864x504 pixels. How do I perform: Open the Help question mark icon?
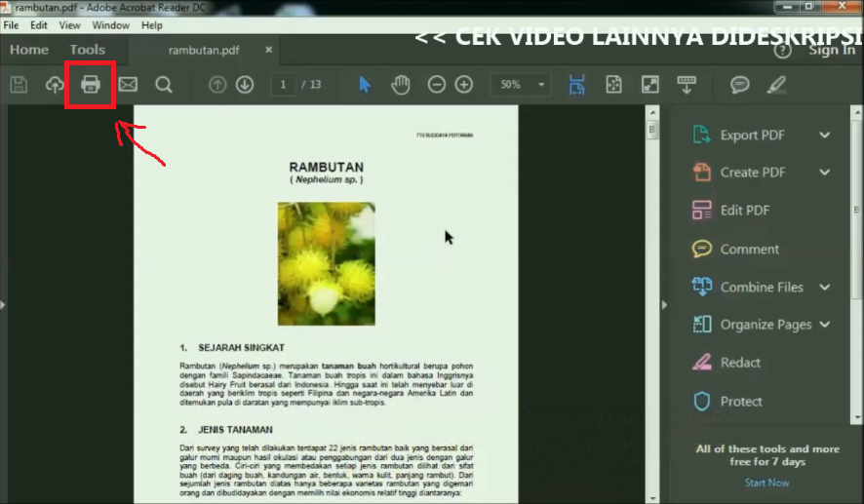point(782,51)
